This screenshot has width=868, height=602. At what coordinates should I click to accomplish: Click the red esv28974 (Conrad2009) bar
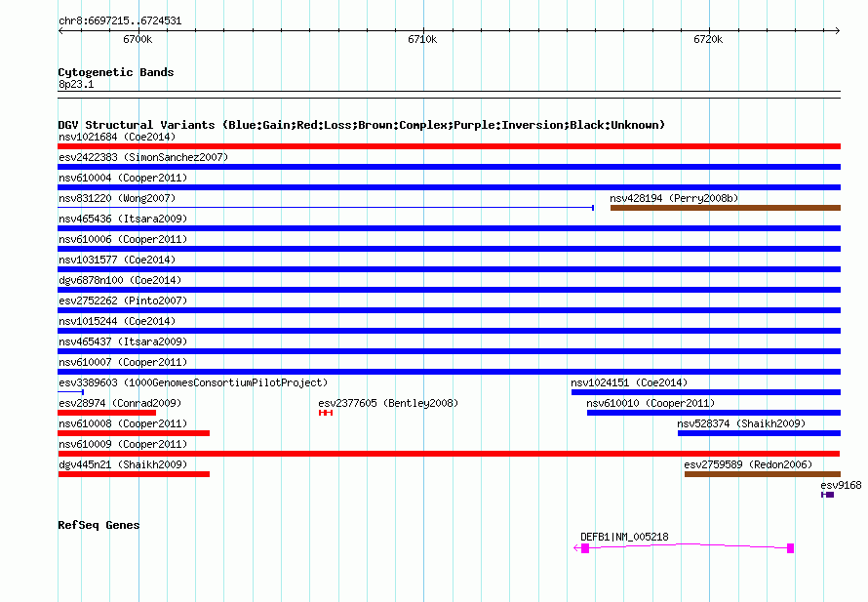pyautogui.click(x=107, y=413)
